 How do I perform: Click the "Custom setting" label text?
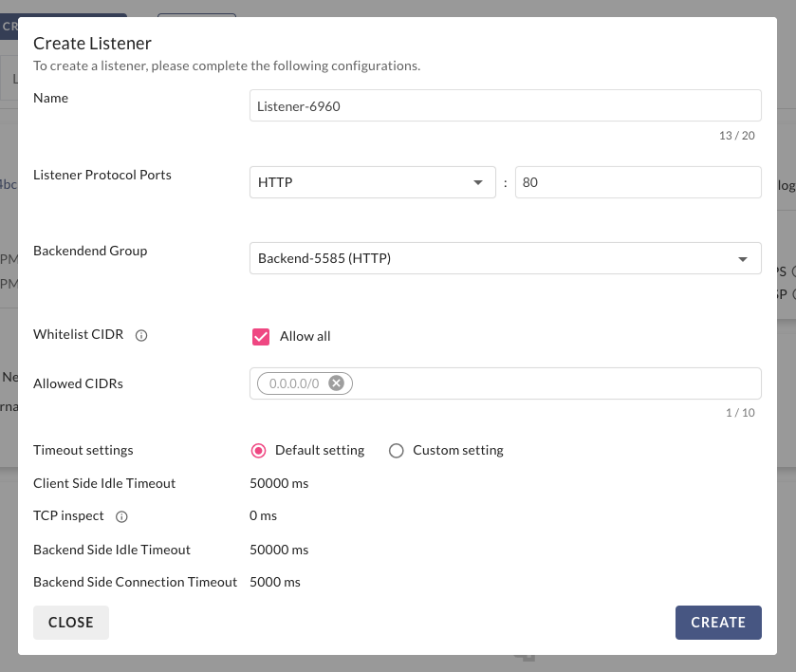[x=458, y=451]
